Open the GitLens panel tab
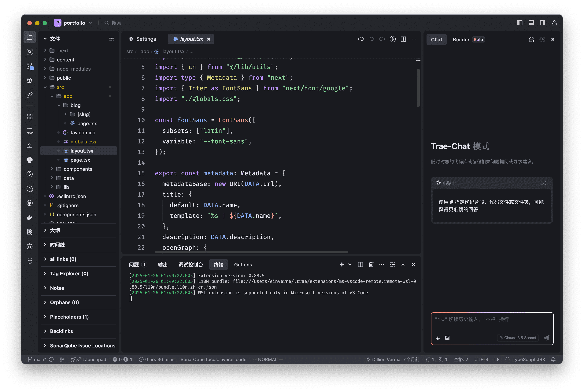The width and height of the screenshot is (584, 392). [x=243, y=264]
